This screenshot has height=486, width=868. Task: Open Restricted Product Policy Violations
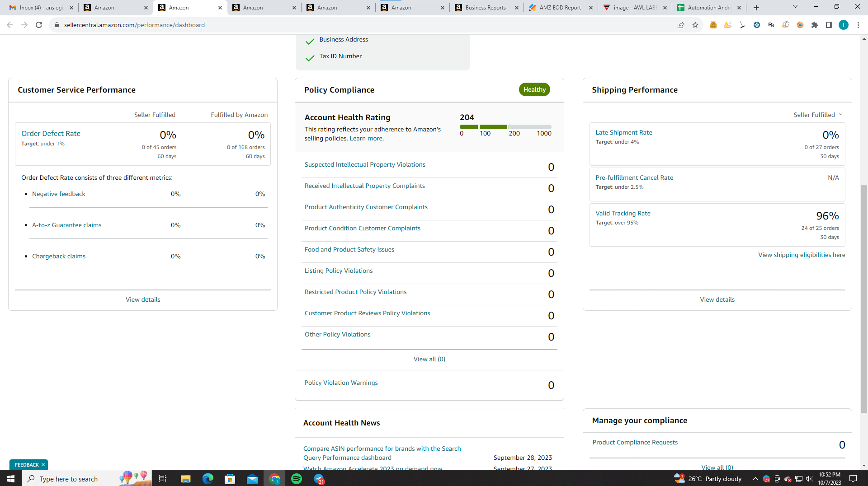point(355,292)
